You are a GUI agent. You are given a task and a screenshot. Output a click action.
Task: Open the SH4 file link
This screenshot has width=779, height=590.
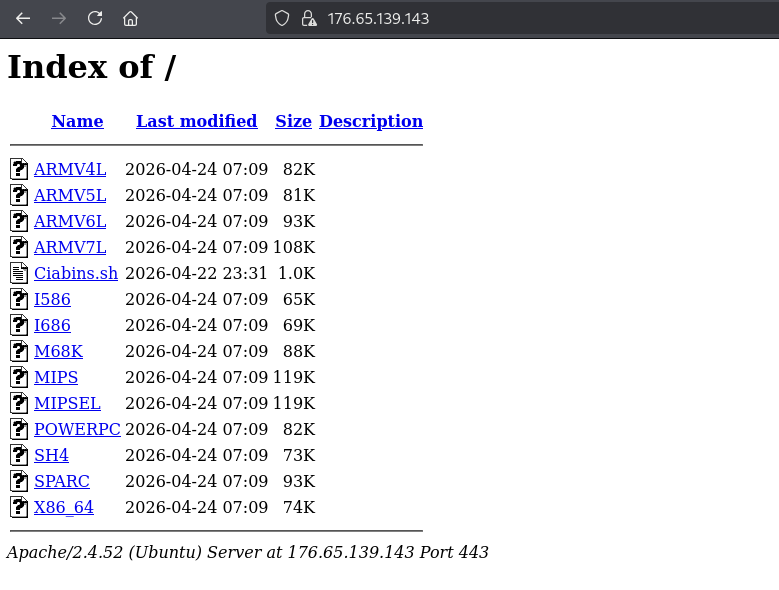[x=51, y=455]
